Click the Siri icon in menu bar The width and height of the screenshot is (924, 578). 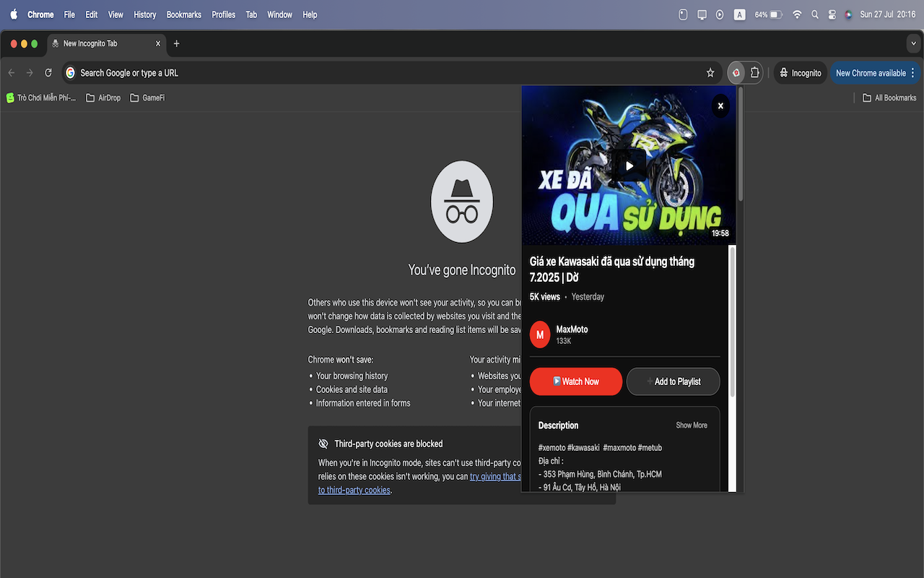(x=848, y=14)
